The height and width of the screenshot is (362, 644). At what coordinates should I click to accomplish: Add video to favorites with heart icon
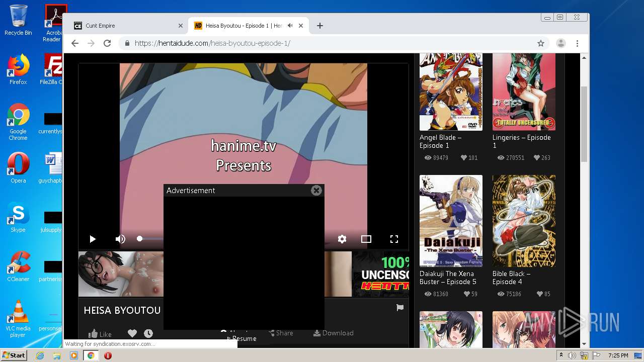tap(132, 333)
